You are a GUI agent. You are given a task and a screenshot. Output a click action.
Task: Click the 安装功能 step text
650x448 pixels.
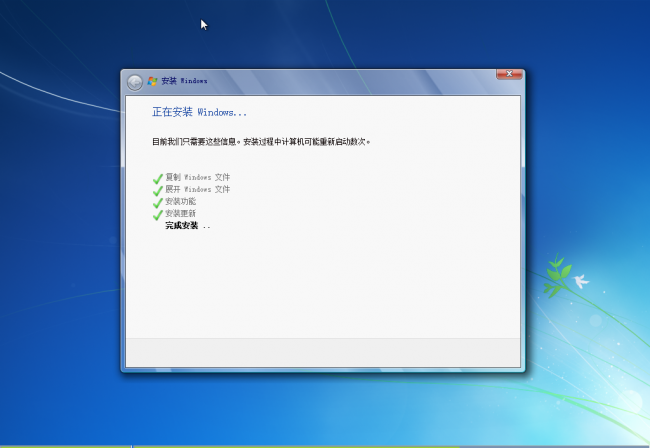pos(180,201)
